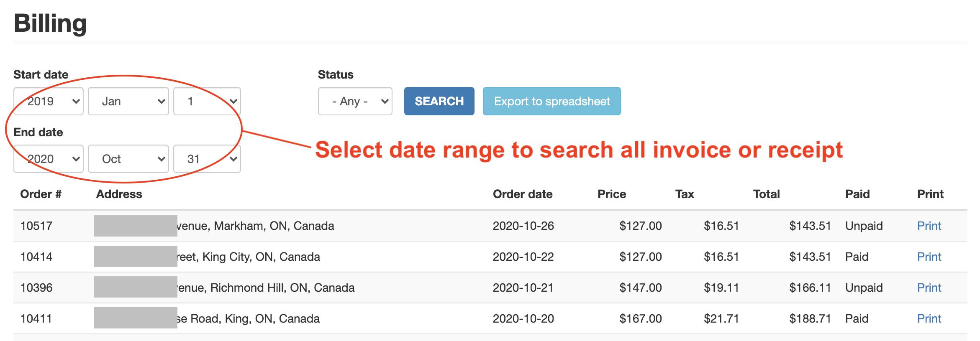Open the Status filter dropdown

(x=355, y=101)
